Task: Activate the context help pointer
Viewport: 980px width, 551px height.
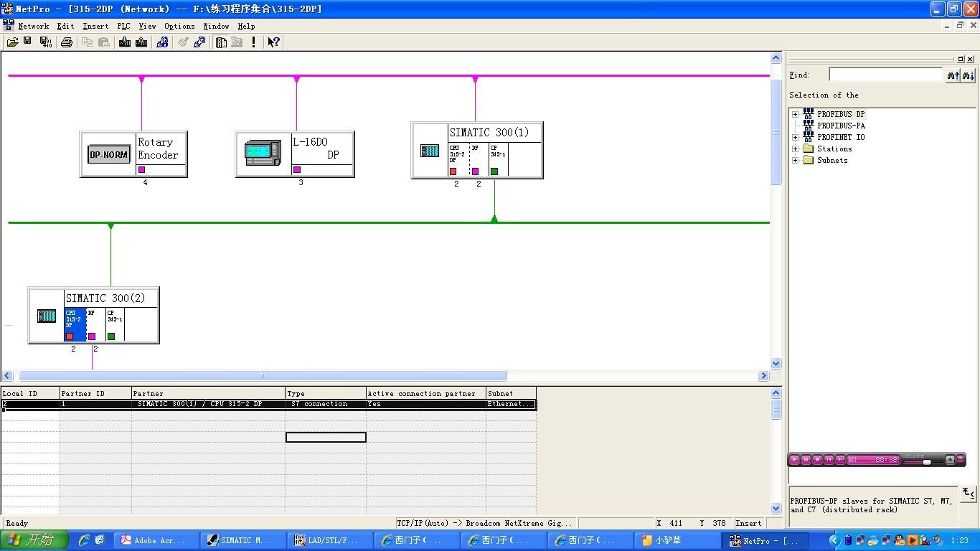Action: pos(273,42)
